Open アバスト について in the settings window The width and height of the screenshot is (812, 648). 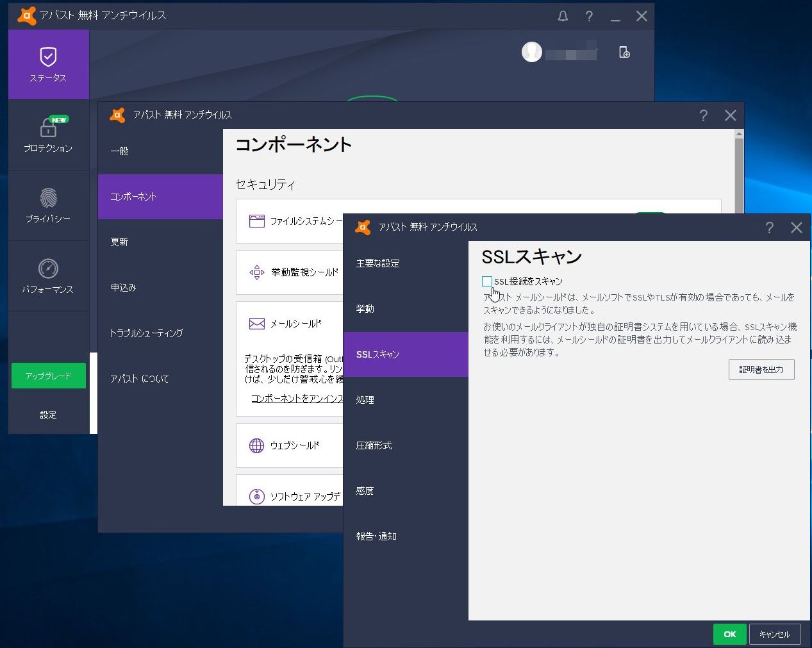(x=160, y=379)
